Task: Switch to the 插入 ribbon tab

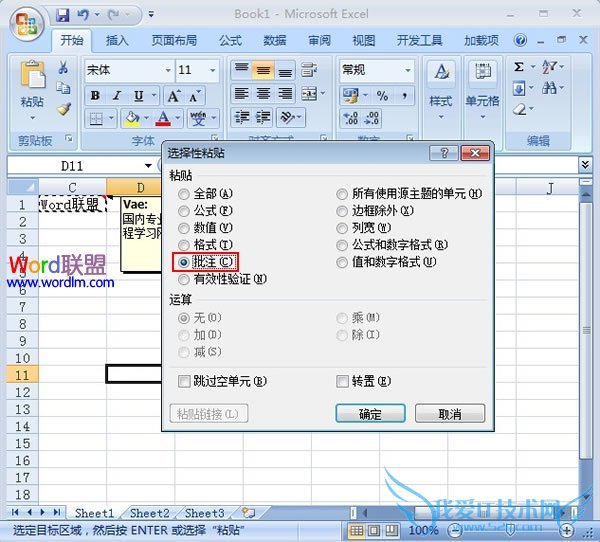Action: tap(117, 40)
